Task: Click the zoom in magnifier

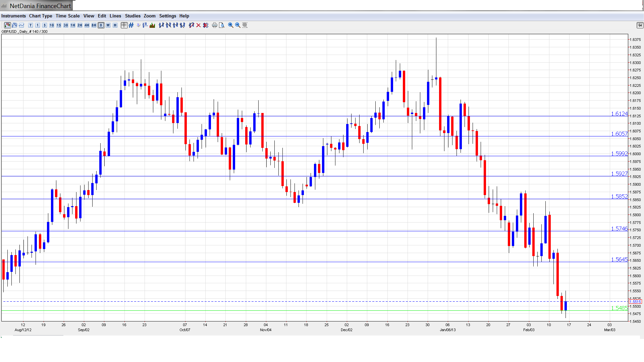Action: pos(231,25)
